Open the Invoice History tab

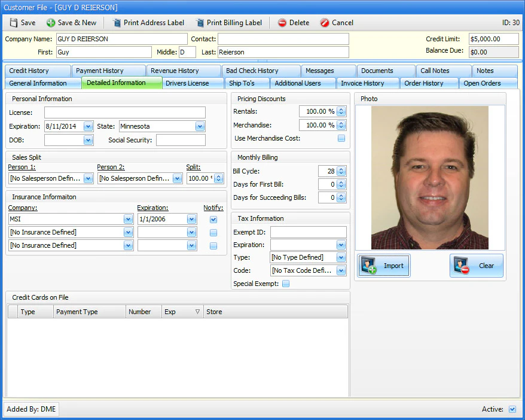pyautogui.click(x=367, y=83)
